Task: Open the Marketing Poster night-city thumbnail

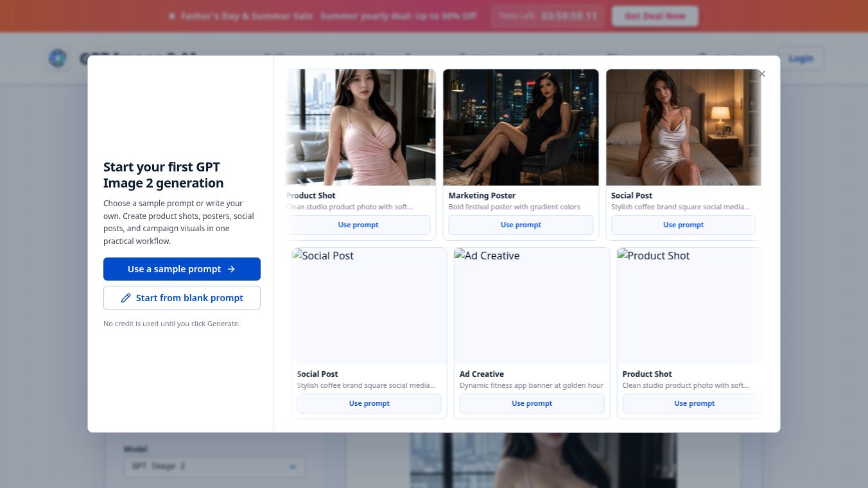Action: [521, 127]
